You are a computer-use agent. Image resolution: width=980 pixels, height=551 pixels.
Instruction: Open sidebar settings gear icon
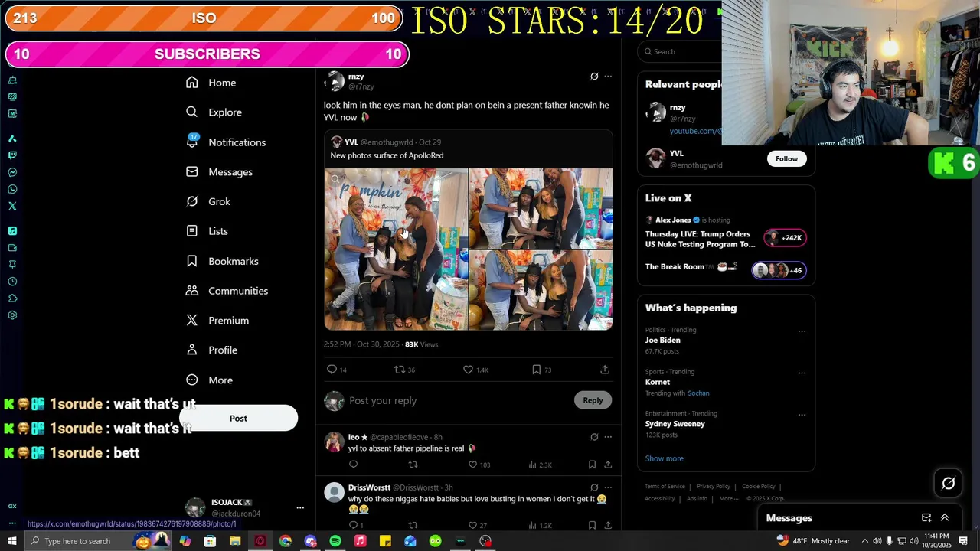pos(12,315)
